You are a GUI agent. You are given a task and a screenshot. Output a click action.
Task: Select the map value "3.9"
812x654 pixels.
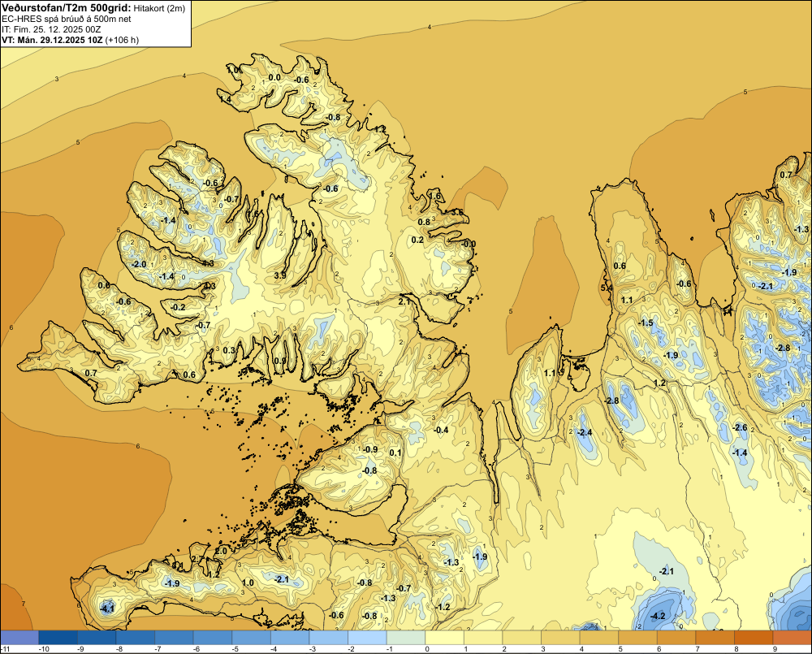click(279, 275)
